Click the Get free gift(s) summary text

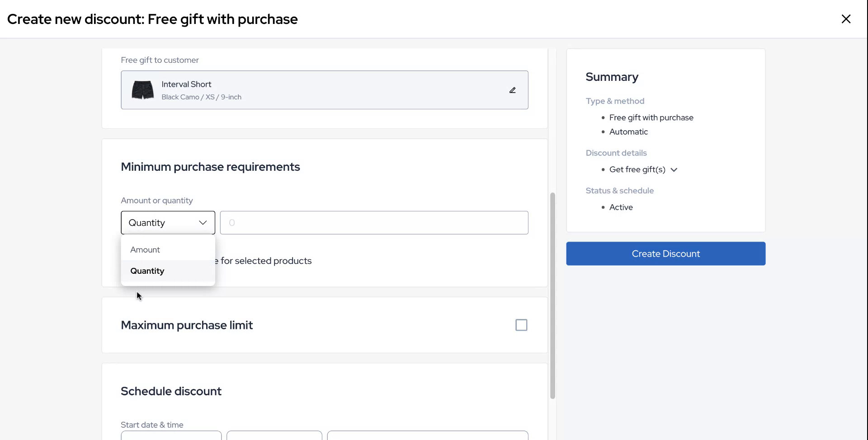pyautogui.click(x=637, y=169)
